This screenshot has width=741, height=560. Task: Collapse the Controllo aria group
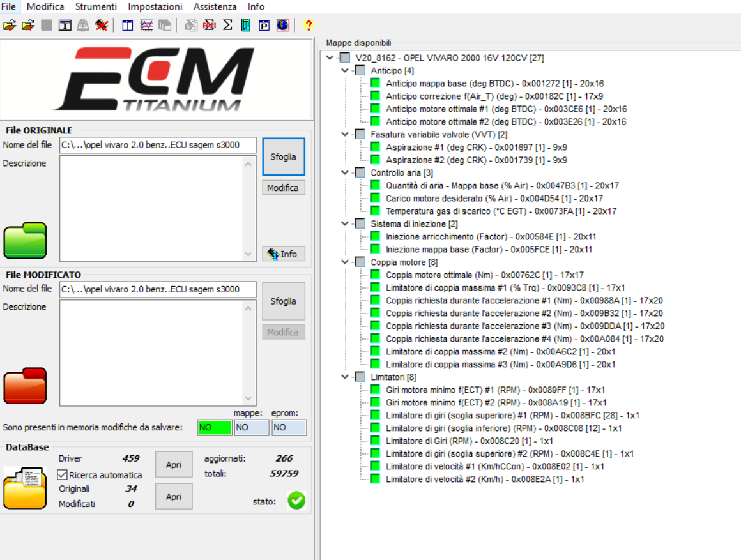[x=345, y=172]
